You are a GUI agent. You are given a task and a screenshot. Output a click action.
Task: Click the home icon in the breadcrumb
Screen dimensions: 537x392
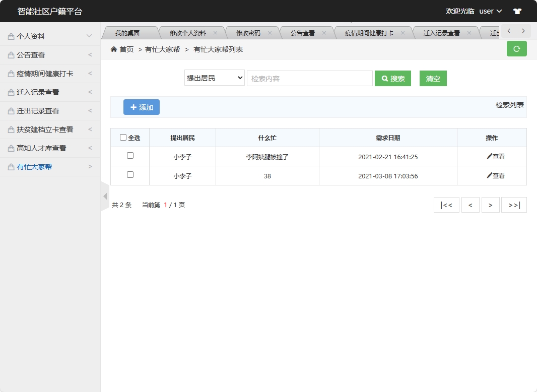pyautogui.click(x=113, y=49)
